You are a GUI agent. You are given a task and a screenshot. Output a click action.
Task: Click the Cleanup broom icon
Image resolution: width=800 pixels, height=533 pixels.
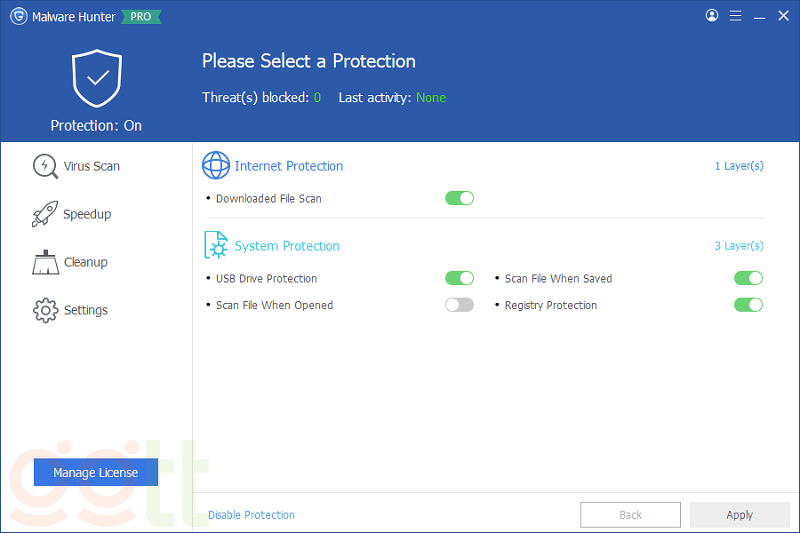(45, 262)
